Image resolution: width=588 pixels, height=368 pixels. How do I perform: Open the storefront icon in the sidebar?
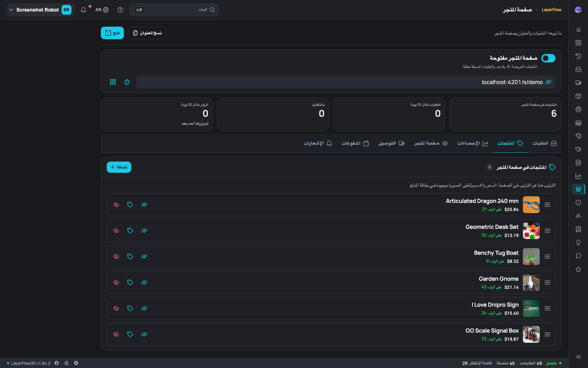tap(578, 189)
